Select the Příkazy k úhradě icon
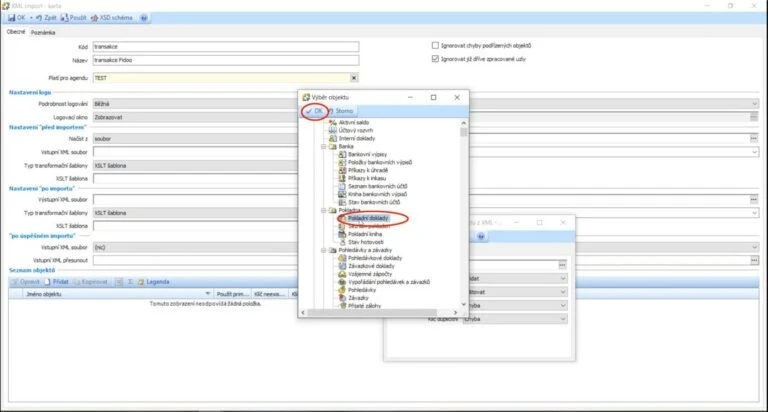Image resolution: width=768 pixels, height=412 pixels. (342, 170)
